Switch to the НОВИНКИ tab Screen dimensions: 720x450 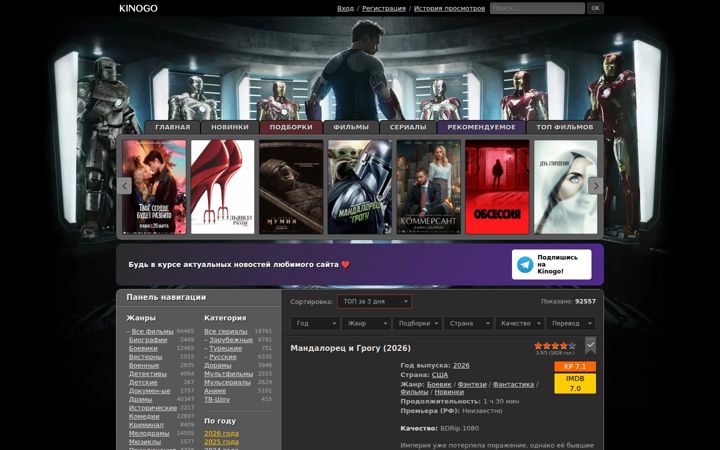click(230, 127)
